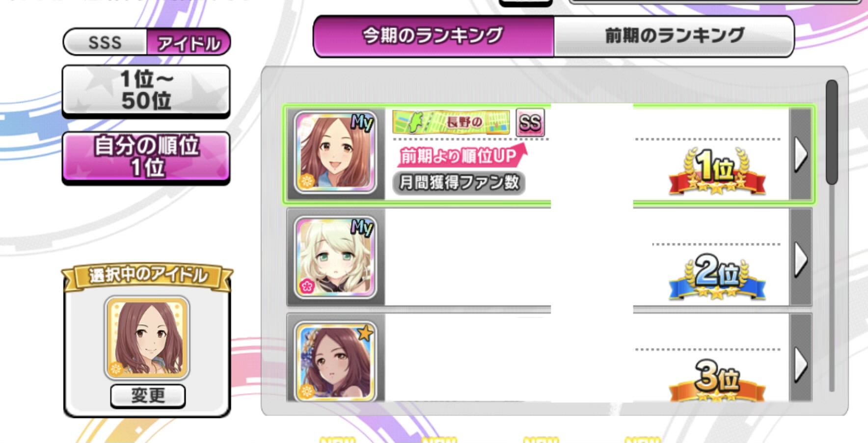The width and height of the screenshot is (868, 443).
Task: Open the 2nd place blonde idol icon
Action: [335, 258]
